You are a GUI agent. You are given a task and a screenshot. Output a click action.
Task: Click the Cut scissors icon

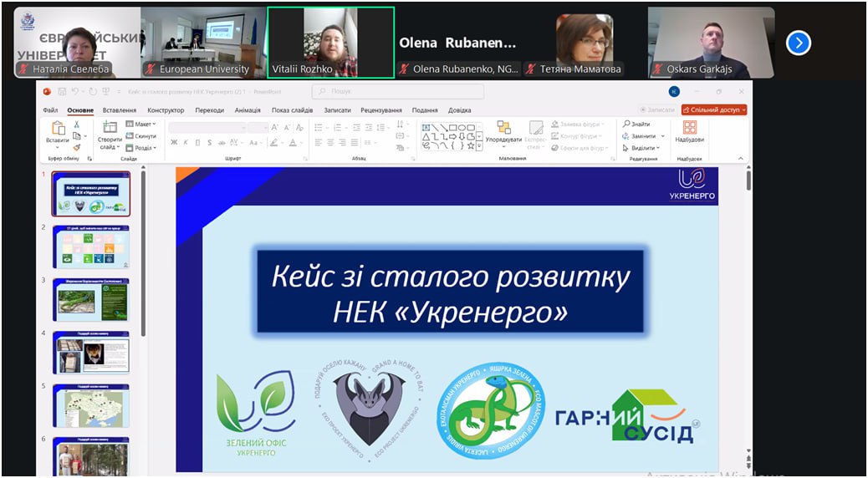click(77, 125)
